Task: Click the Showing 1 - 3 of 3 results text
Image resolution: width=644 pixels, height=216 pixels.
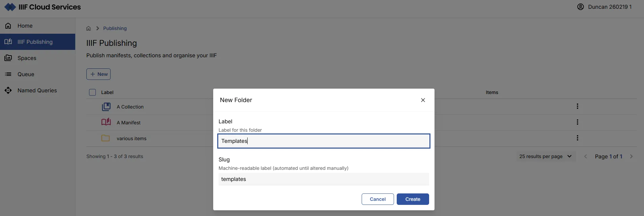Action: (115, 156)
